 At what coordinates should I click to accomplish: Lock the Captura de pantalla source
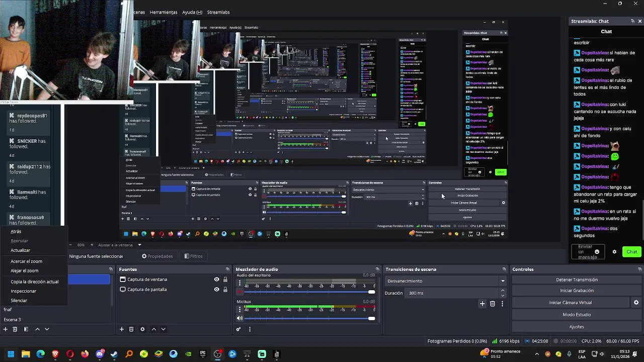225,290
